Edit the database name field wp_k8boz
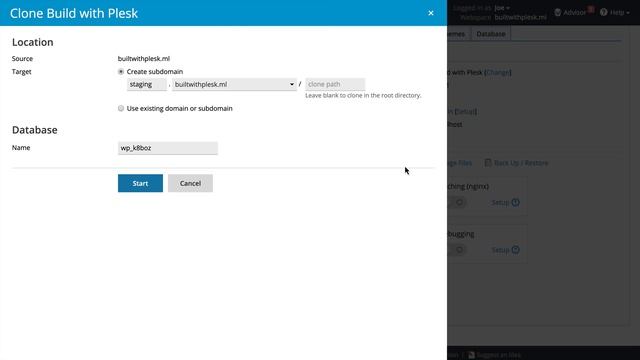This screenshot has width=640, height=360. pos(168,148)
